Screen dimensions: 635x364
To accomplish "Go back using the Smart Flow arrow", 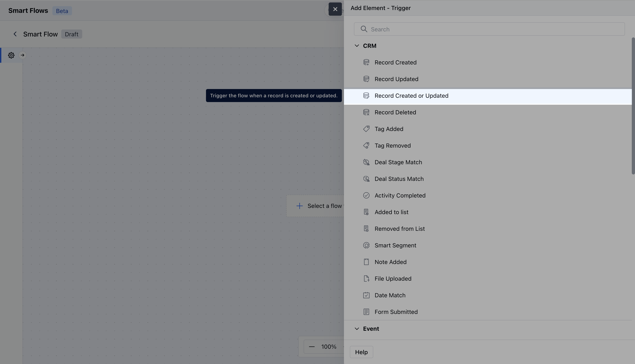I will 15,34.
